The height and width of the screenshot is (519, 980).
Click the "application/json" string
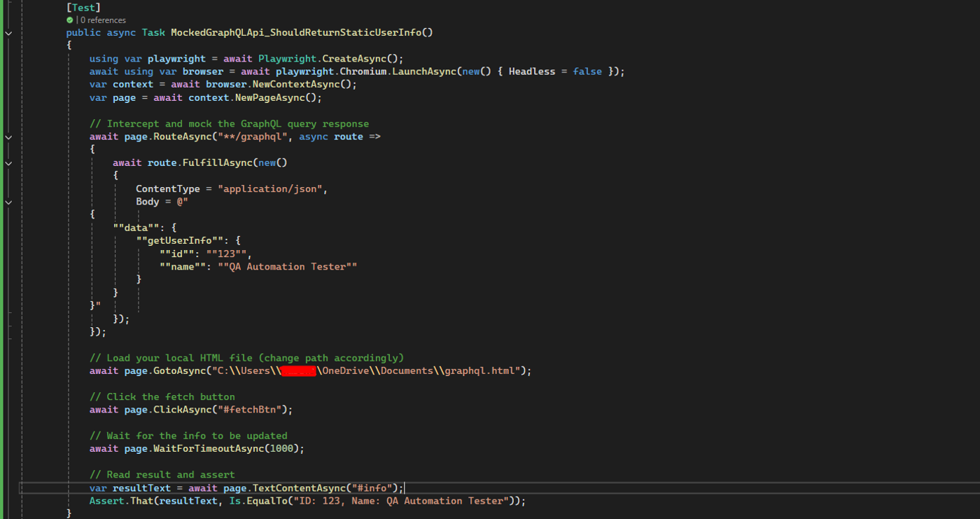click(270, 189)
